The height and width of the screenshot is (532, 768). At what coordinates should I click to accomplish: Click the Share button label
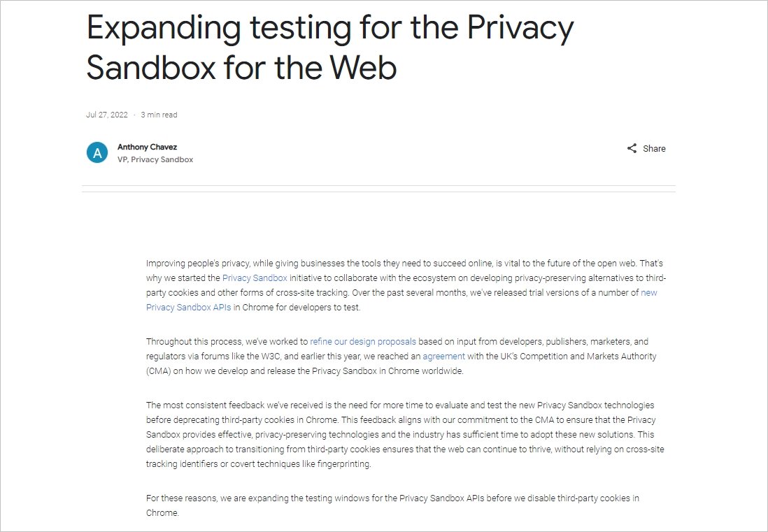[x=654, y=148]
